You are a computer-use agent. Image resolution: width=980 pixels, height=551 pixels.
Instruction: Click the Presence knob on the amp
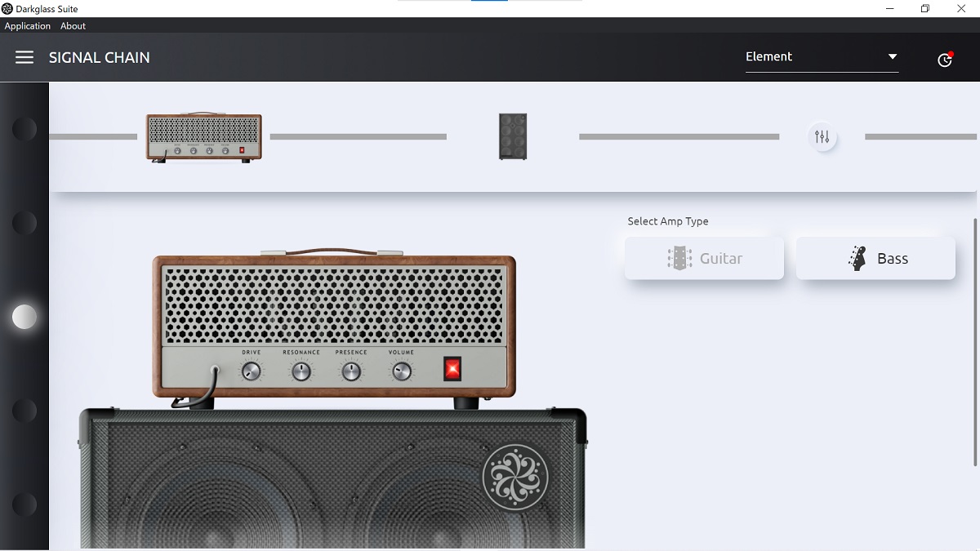click(351, 371)
